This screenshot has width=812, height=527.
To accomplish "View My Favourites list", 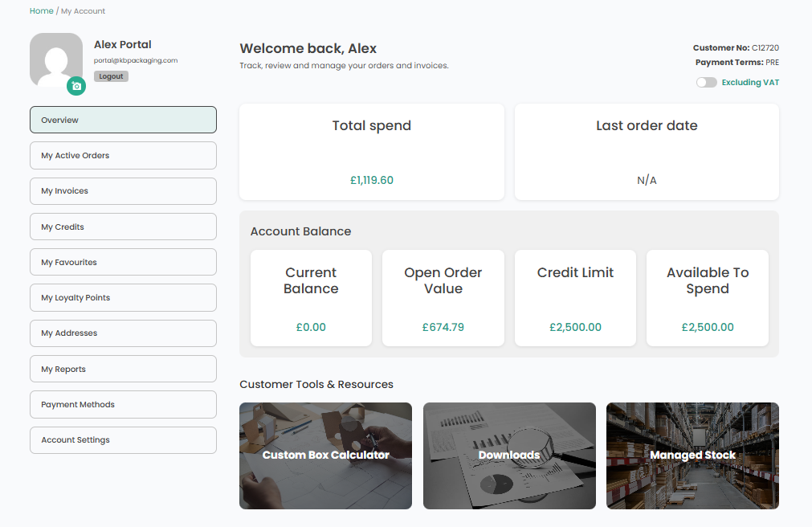I will (x=123, y=262).
